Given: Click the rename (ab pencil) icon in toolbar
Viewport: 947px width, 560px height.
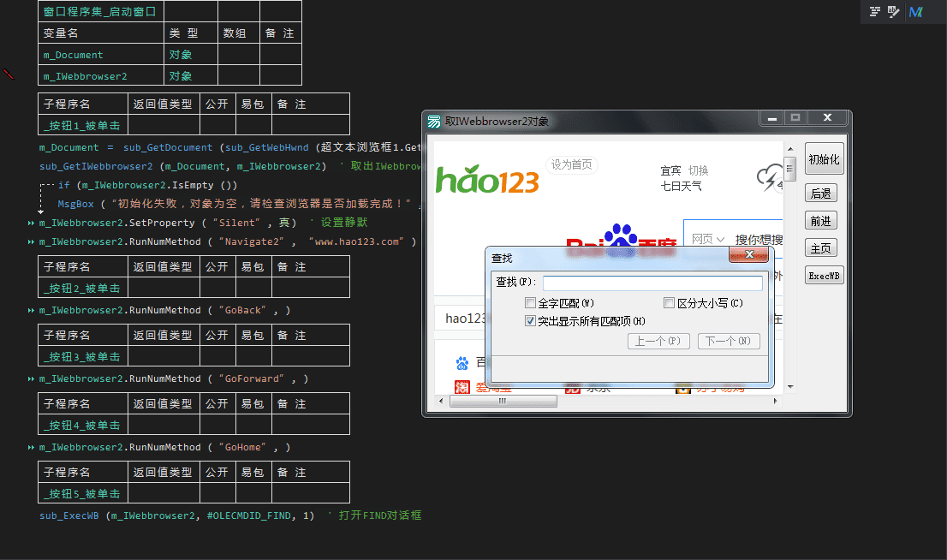Looking at the screenshot, I should tap(893, 12).
